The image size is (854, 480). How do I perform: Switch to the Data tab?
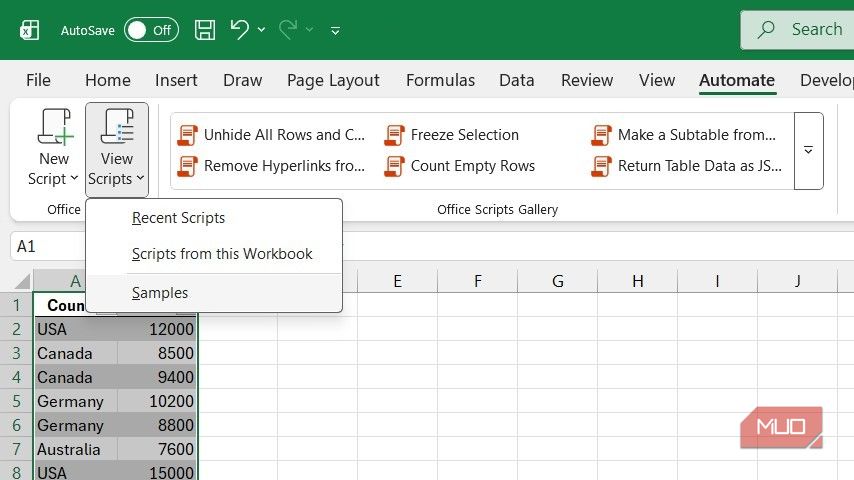516,80
